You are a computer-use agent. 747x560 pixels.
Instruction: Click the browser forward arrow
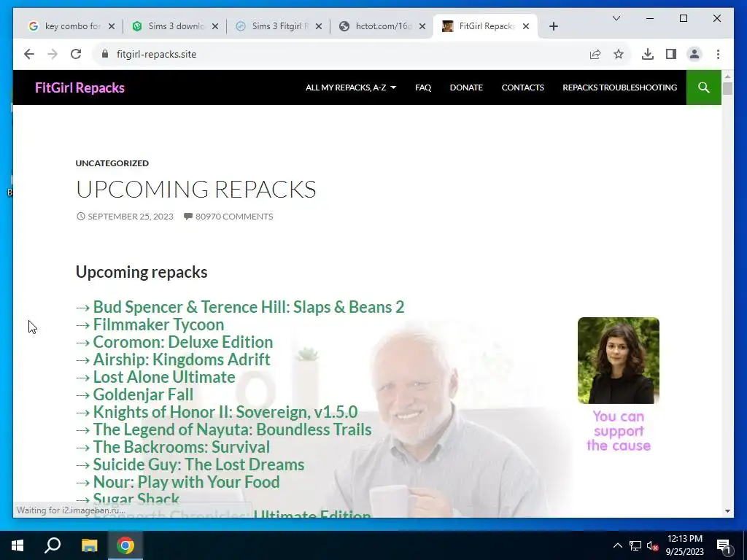point(53,54)
